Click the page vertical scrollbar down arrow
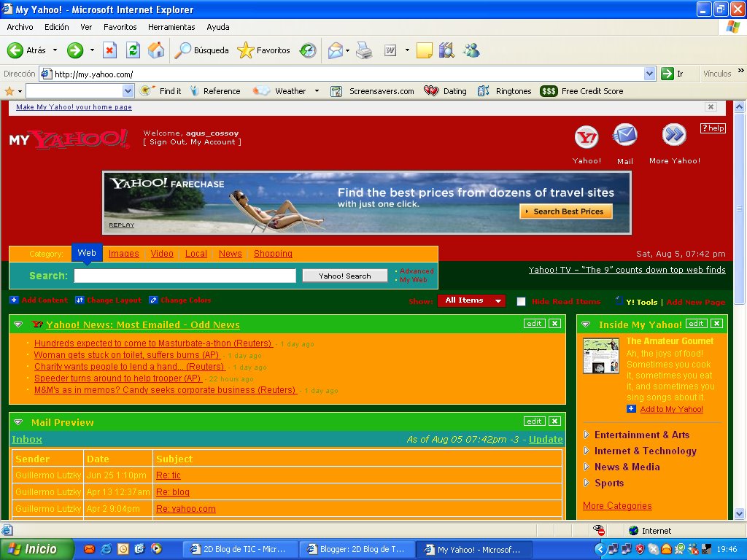Viewport: 747px width, 560px height. pyautogui.click(x=739, y=513)
